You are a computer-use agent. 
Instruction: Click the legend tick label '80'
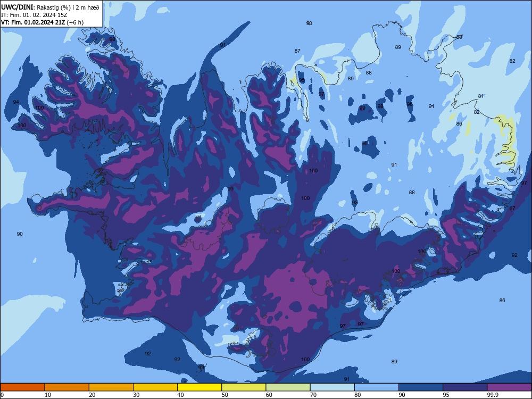coord(358,395)
